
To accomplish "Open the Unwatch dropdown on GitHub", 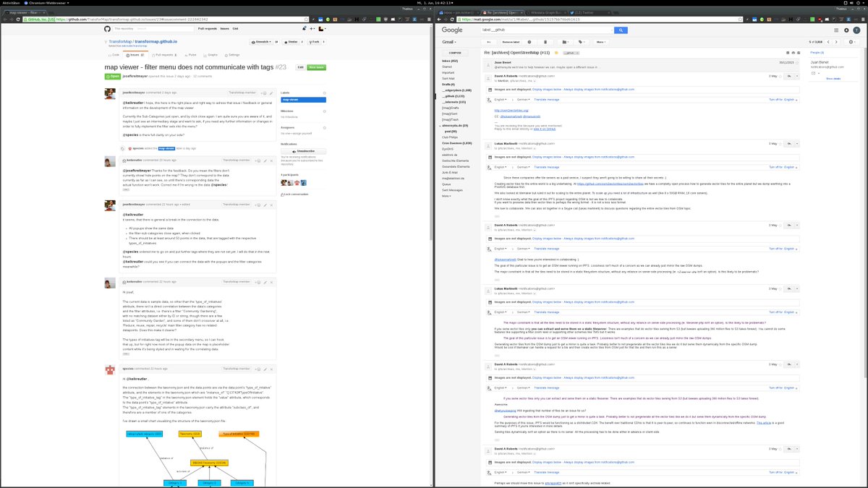I will click(261, 42).
